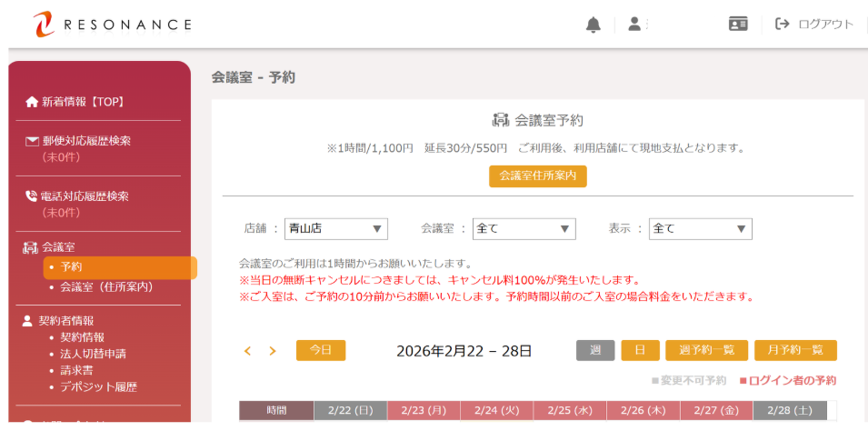Open 会議室（住所案内） submenu item

point(107,287)
